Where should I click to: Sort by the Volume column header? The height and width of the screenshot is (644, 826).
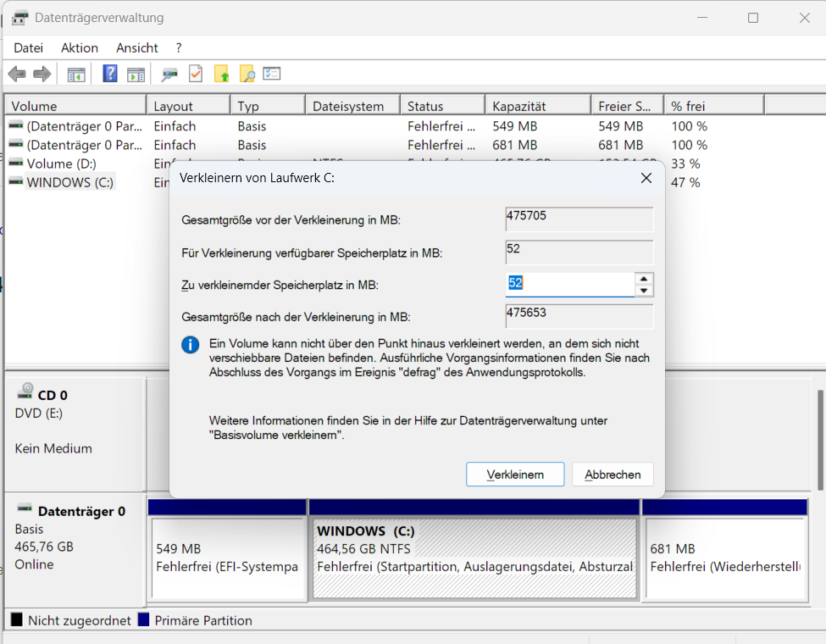pyautogui.click(x=75, y=106)
